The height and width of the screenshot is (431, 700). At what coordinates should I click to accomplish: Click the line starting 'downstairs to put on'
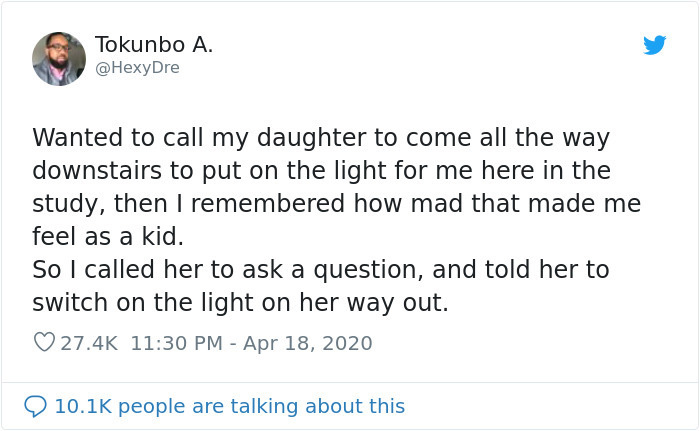[321, 170]
